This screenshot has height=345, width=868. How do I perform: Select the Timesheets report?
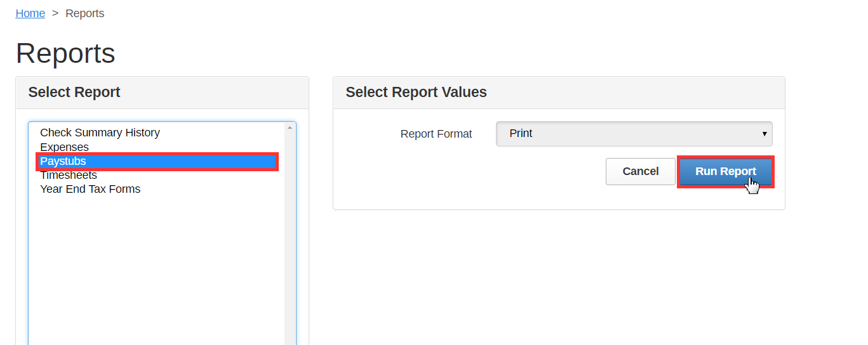68,175
